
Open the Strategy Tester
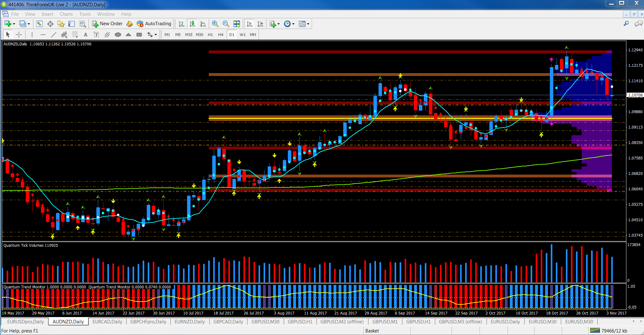[82, 24]
